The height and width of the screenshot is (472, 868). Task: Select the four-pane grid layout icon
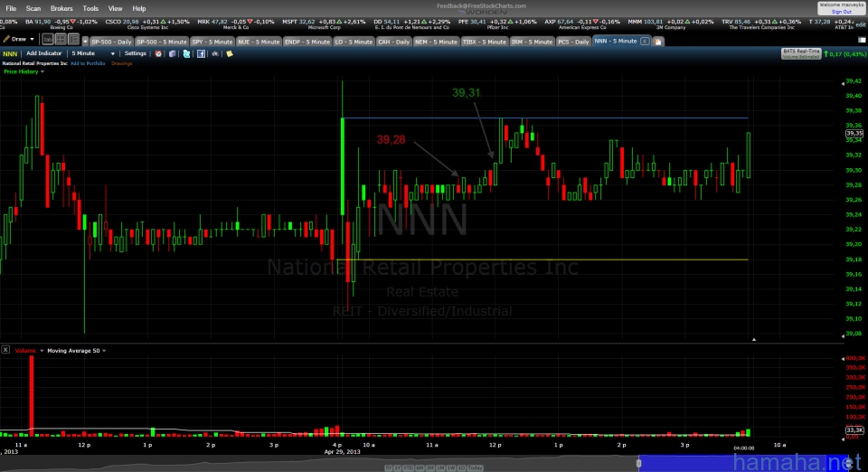tap(61, 39)
